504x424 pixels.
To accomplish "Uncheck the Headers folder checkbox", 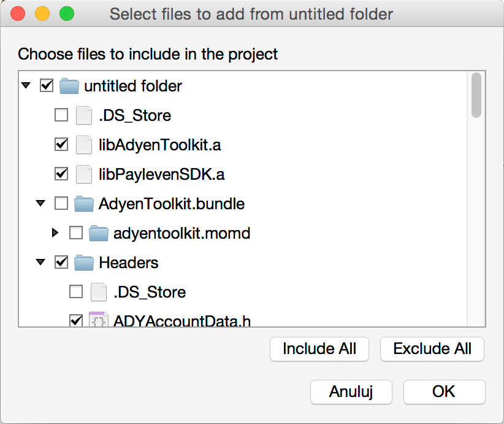I will click(x=61, y=262).
